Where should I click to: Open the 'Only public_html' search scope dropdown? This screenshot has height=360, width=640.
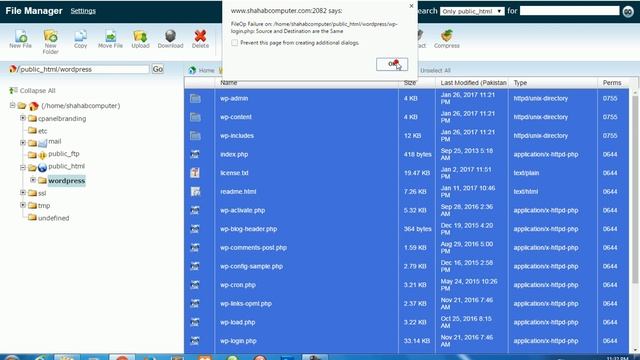[x=472, y=11]
